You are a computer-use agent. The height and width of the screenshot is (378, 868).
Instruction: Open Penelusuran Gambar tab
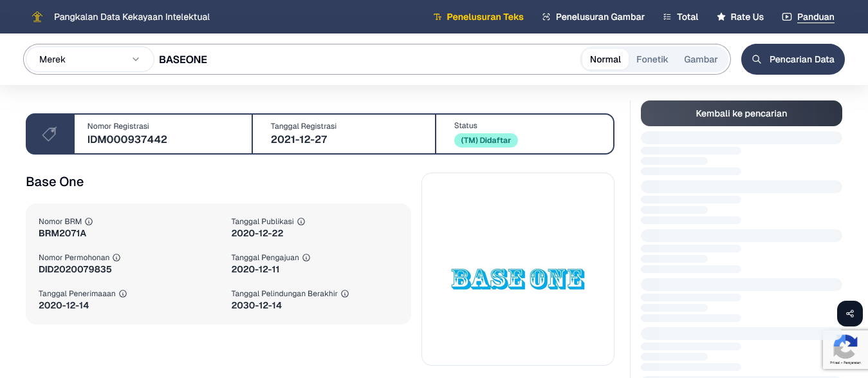(x=593, y=17)
